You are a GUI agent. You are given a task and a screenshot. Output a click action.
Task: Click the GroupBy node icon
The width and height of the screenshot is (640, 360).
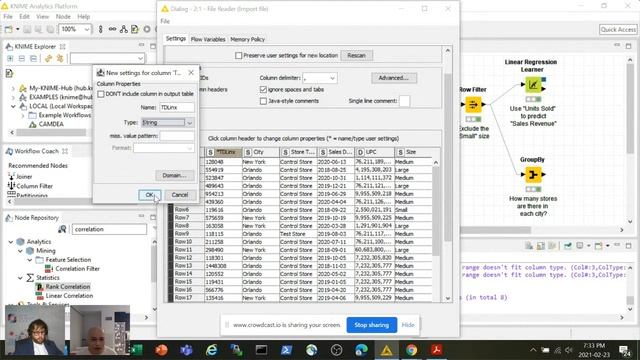[533, 175]
